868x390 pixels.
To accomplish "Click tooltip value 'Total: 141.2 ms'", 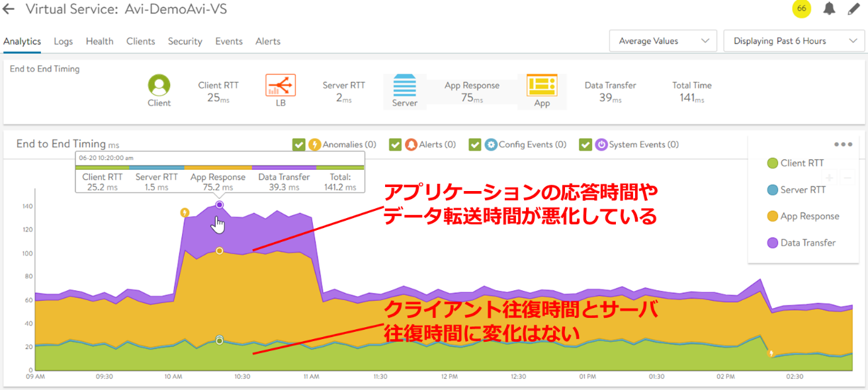I will pos(341,182).
